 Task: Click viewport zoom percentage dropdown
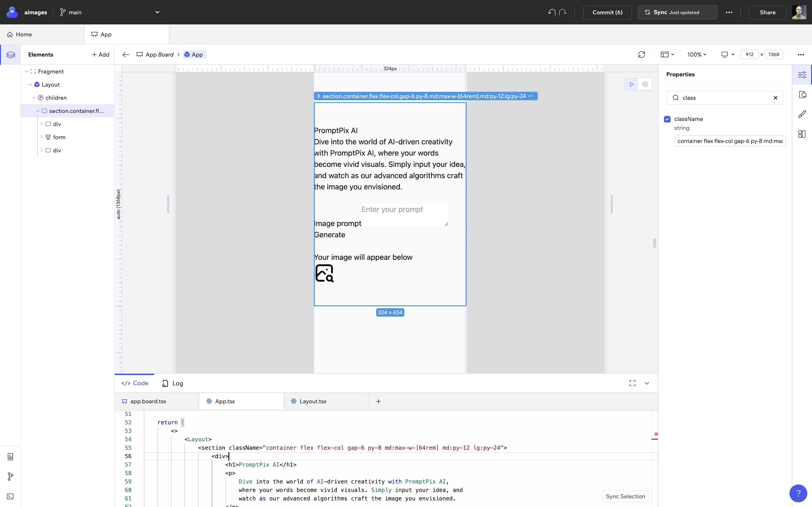pos(696,54)
